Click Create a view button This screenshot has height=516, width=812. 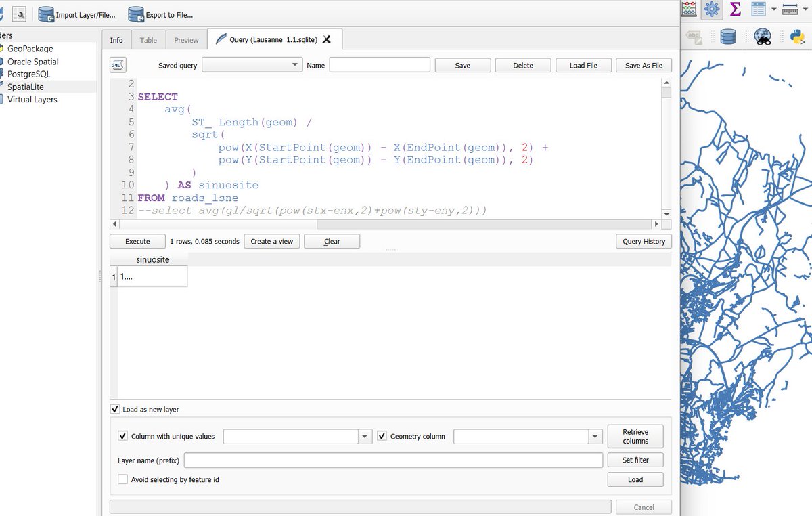271,241
